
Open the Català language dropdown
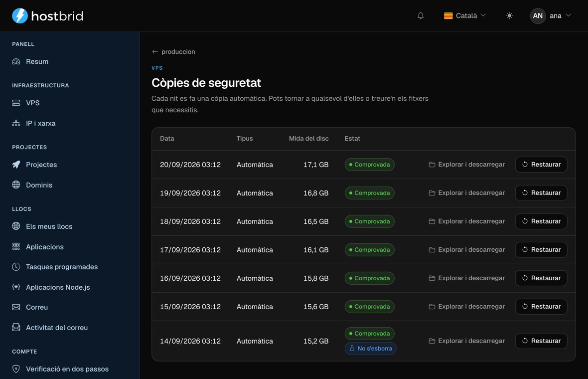(x=464, y=16)
